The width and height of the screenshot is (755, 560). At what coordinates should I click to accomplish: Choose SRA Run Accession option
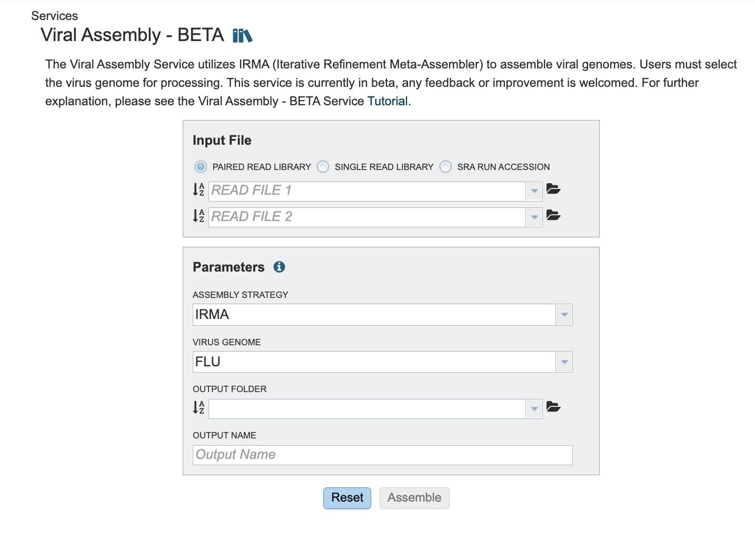click(446, 167)
